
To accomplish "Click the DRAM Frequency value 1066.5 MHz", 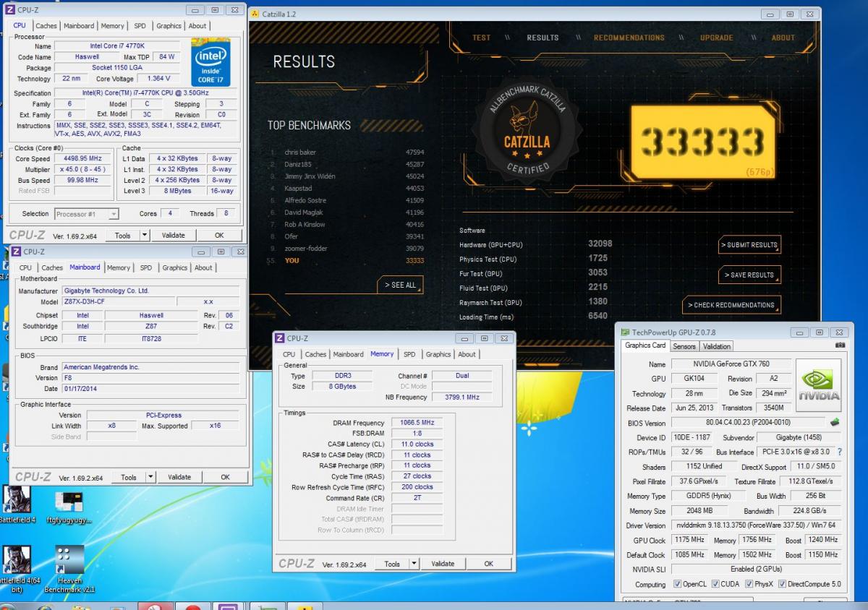I will [417, 422].
